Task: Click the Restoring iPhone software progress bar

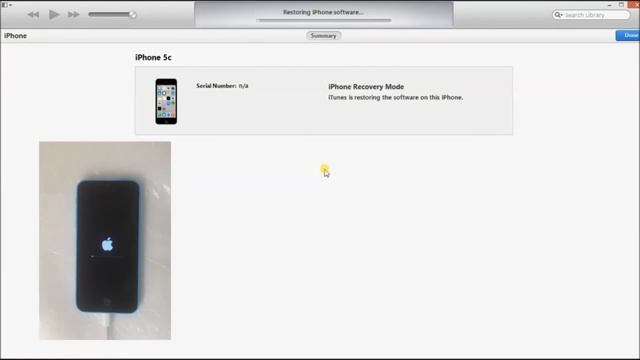Action: (324, 20)
